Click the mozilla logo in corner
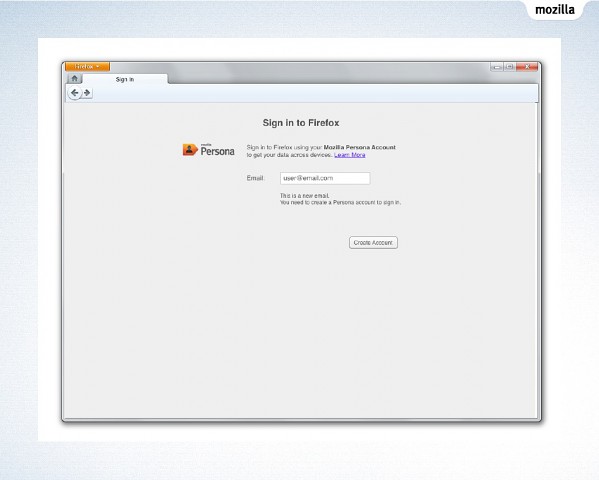599x480 pixels. pos(555,9)
